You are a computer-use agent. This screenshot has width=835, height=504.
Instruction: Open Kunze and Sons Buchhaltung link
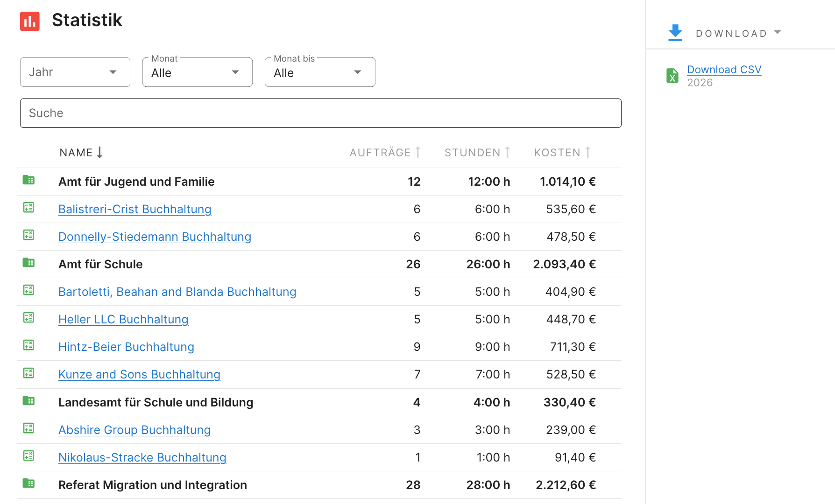tap(139, 374)
